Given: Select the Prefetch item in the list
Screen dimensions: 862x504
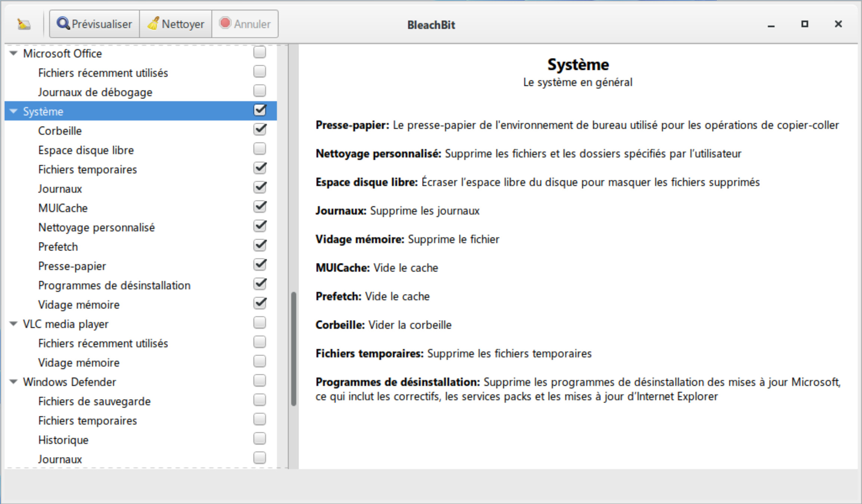Looking at the screenshot, I should tap(58, 247).
